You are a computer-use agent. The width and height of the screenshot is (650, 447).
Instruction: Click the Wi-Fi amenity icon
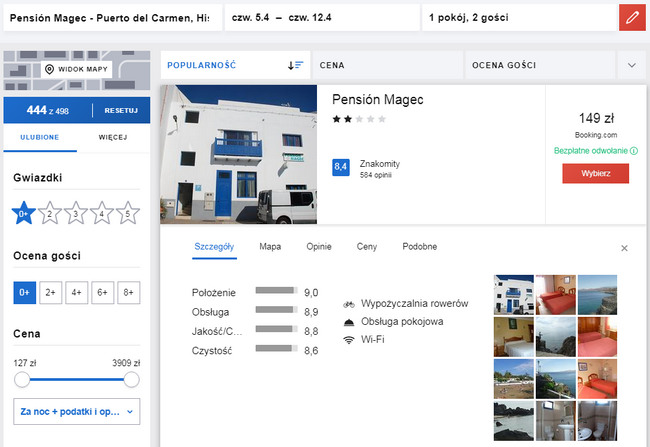[x=349, y=340]
